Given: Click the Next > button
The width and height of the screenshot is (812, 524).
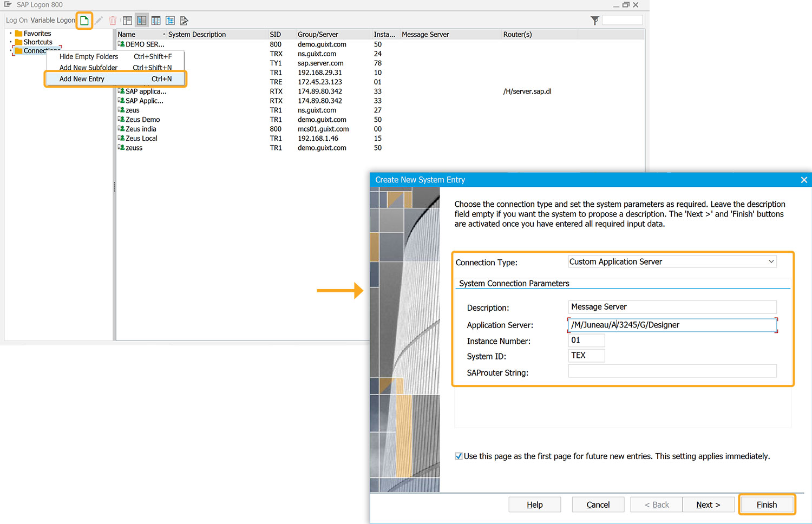Looking at the screenshot, I should (709, 505).
